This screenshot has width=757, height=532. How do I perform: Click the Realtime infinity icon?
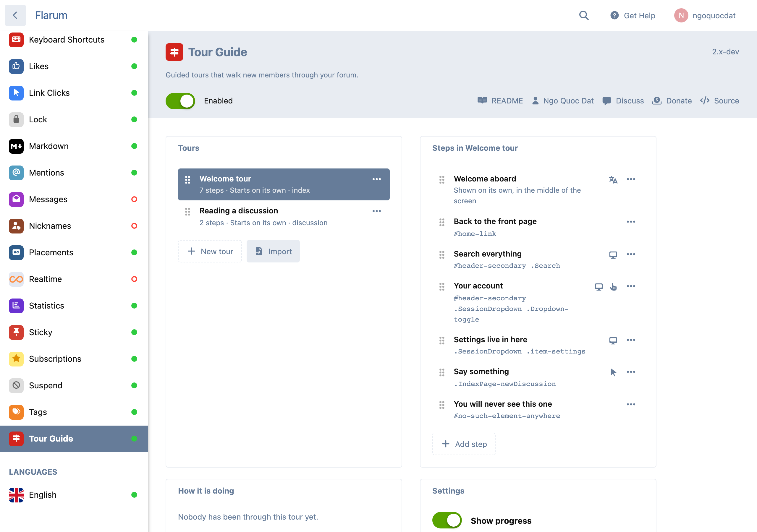point(16,279)
